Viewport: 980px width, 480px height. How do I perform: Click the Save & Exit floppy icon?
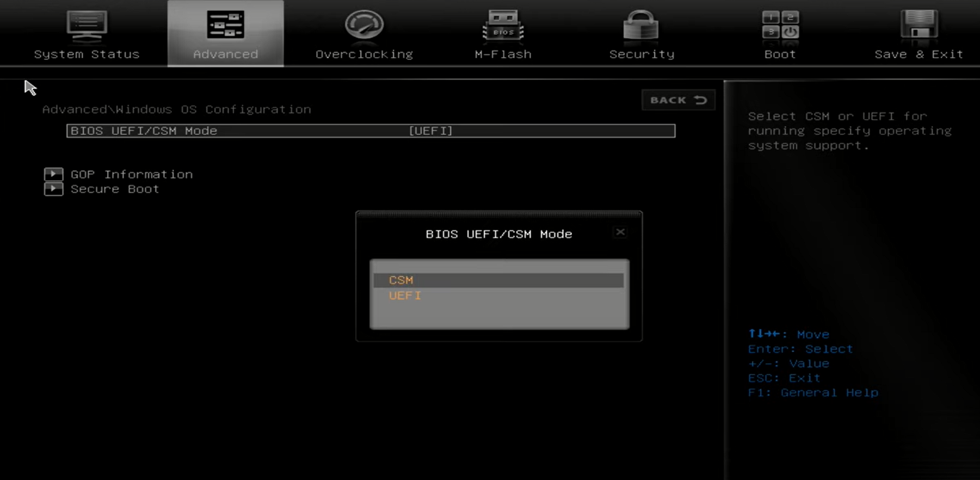click(x=919, y=25)
